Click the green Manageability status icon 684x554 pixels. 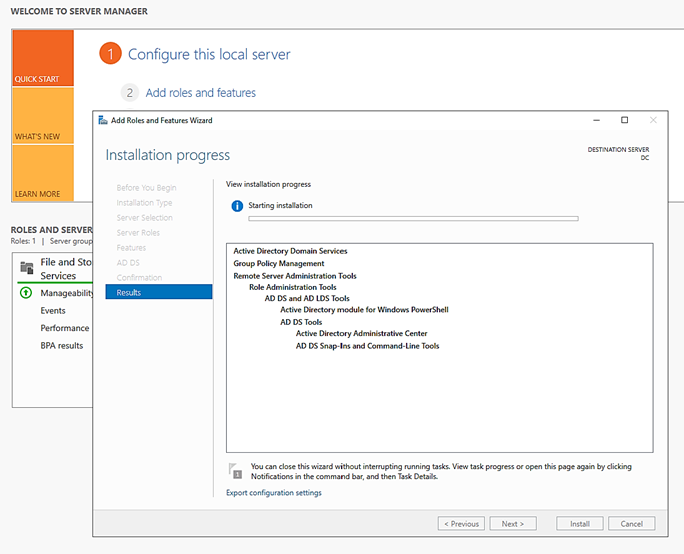tap(26, 293)
